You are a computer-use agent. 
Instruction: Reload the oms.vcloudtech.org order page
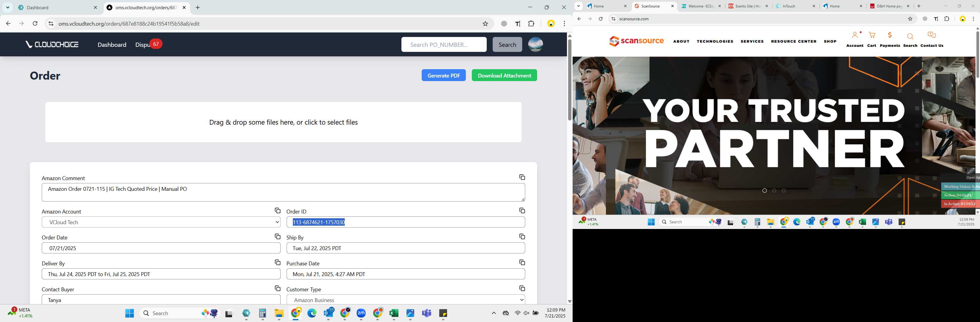pyautogui.click(x=35, y=24)
